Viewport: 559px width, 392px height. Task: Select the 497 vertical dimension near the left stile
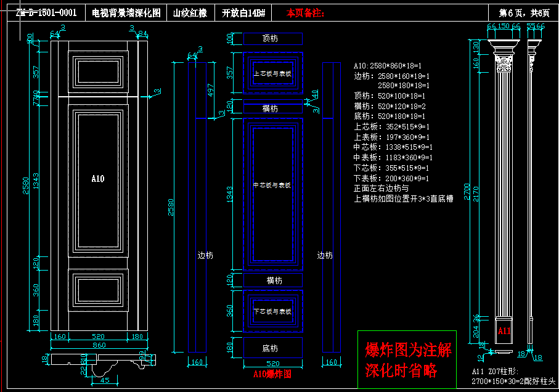(x=211, y=90)
